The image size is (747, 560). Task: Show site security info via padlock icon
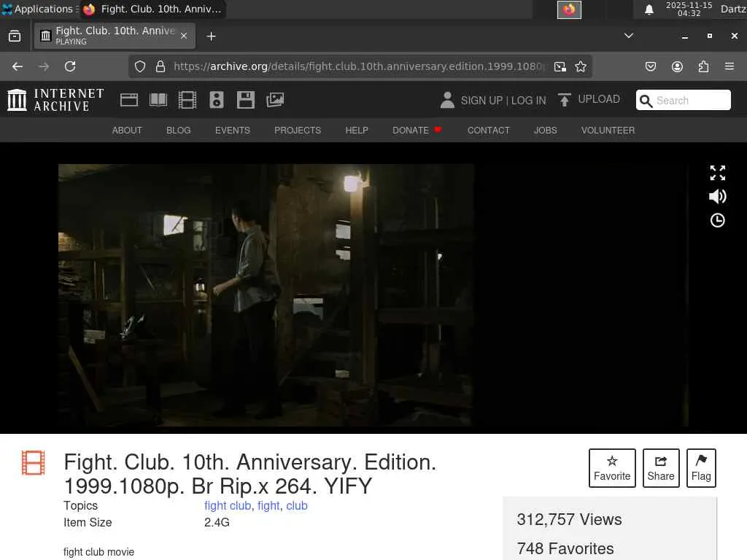(160, 66)
